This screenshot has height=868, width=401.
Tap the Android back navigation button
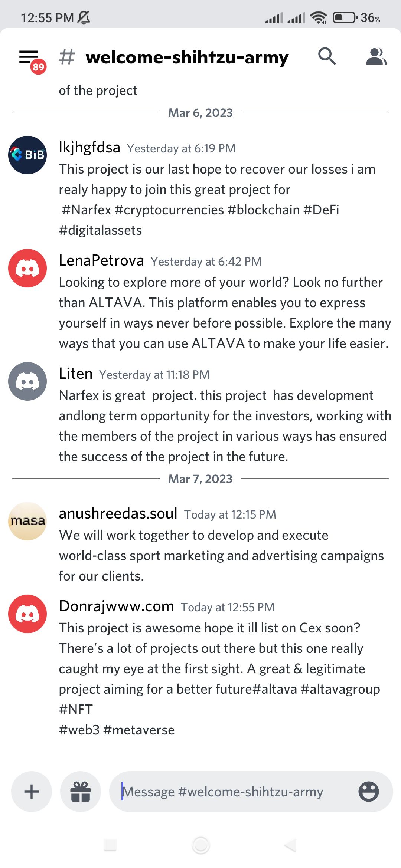click(290, 845)
